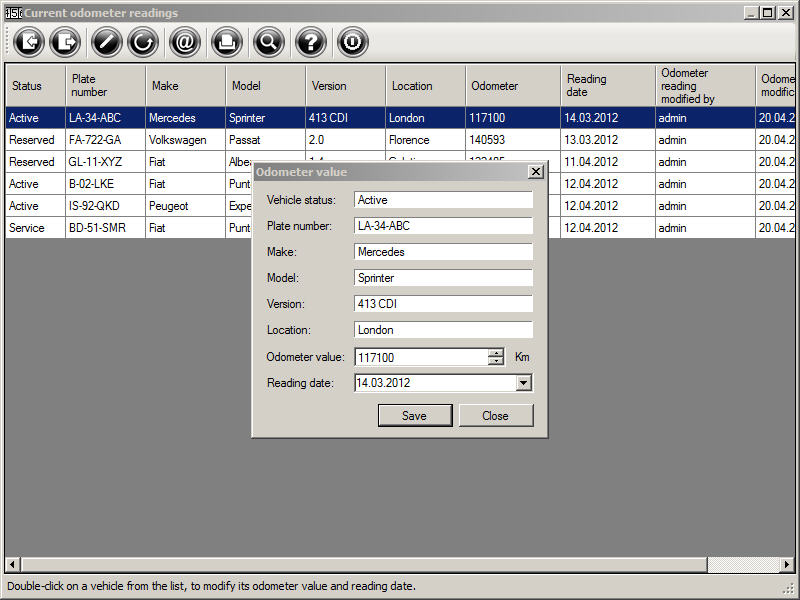Viewport: 800px width, 600px height.
Task: Increase odometer value with the up spinner
Action: point(496,352)
